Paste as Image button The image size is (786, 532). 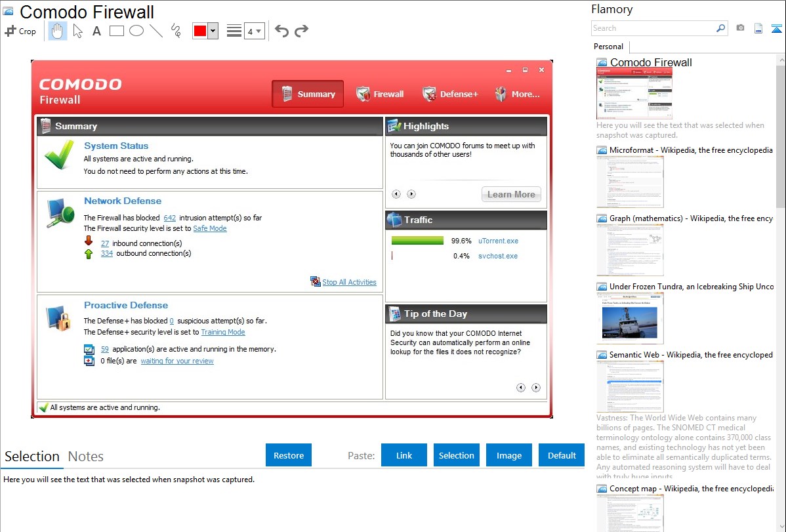tap(508, 455)
